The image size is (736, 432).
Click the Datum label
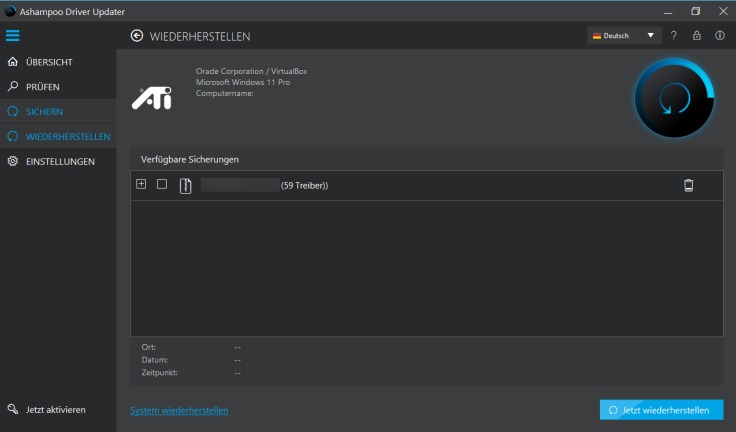click(154, 360)
